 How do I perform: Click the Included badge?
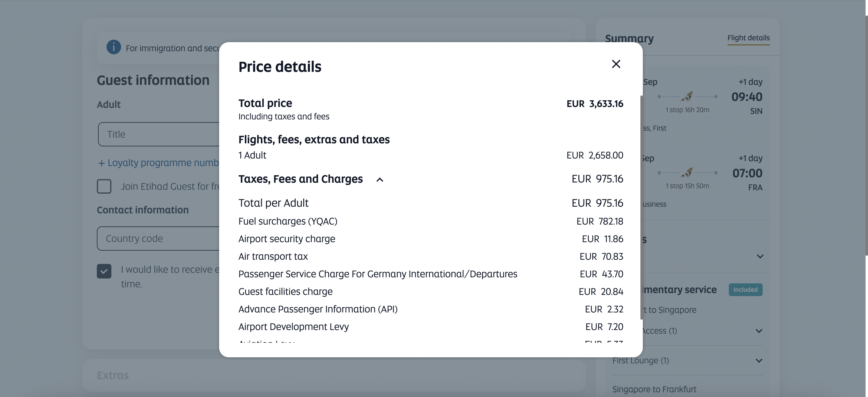point(745,290)
